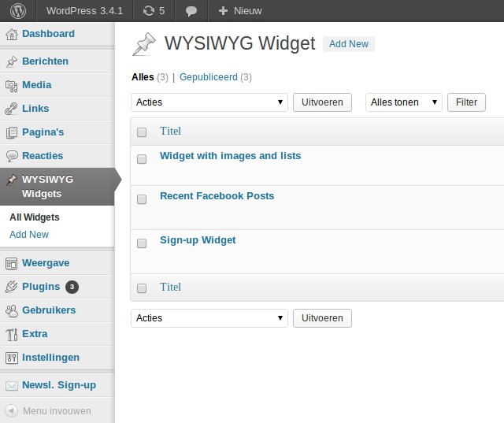Click the Links chain icon
504x423 pixels.
pos(12,109)
